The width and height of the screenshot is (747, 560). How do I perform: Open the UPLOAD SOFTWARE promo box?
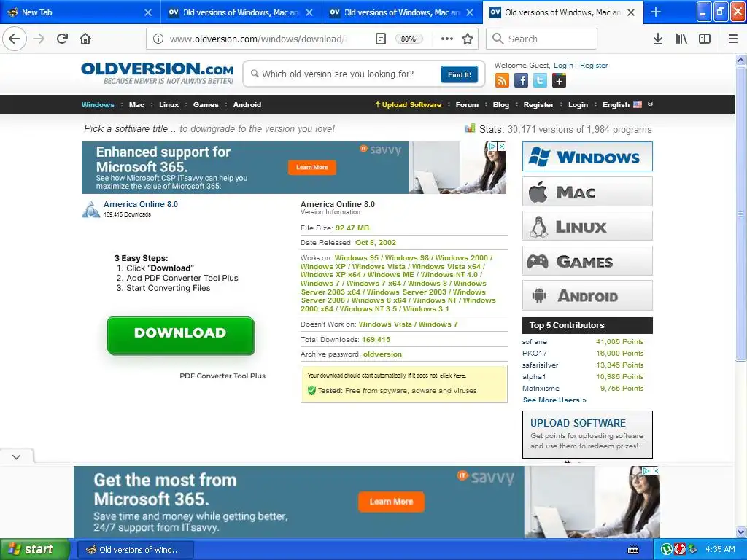(x=587, y=435)
